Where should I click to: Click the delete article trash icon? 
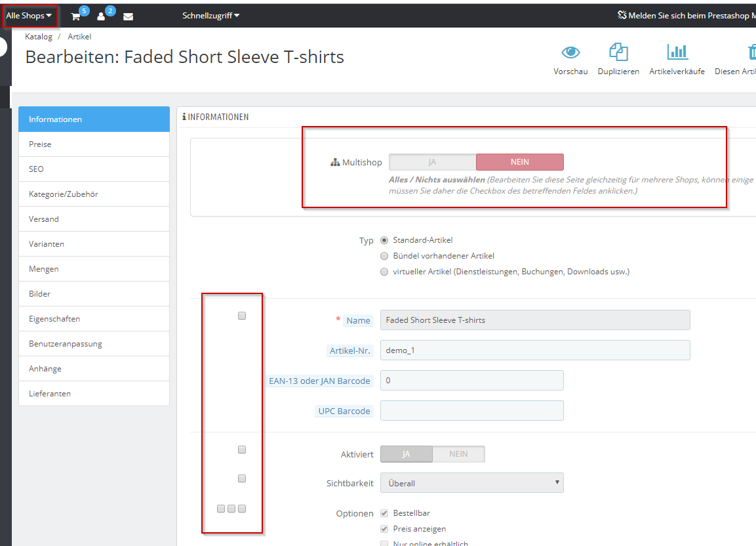tap(751, 52)
